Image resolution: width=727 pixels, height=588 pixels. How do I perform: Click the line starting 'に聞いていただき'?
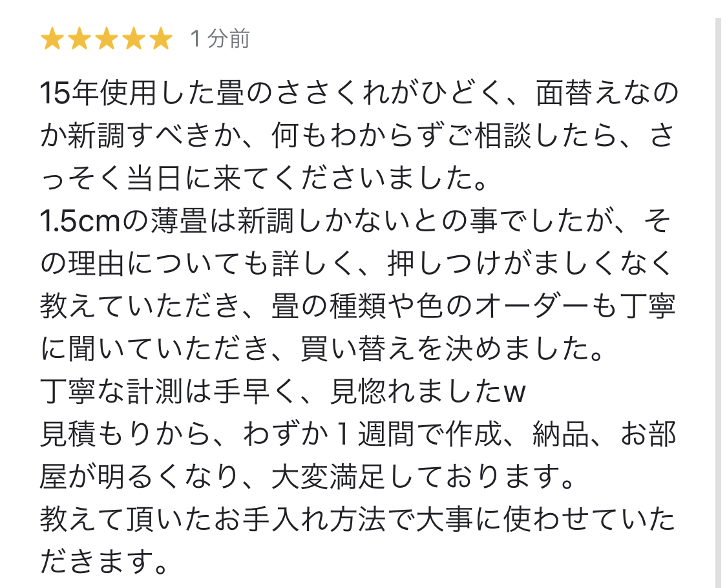click(322, 349)
